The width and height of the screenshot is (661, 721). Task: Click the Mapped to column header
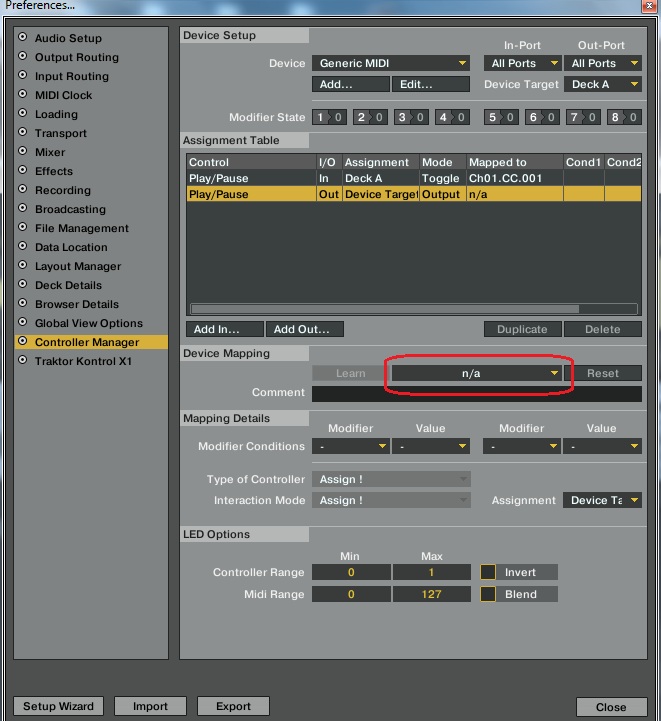pos(515,162)
